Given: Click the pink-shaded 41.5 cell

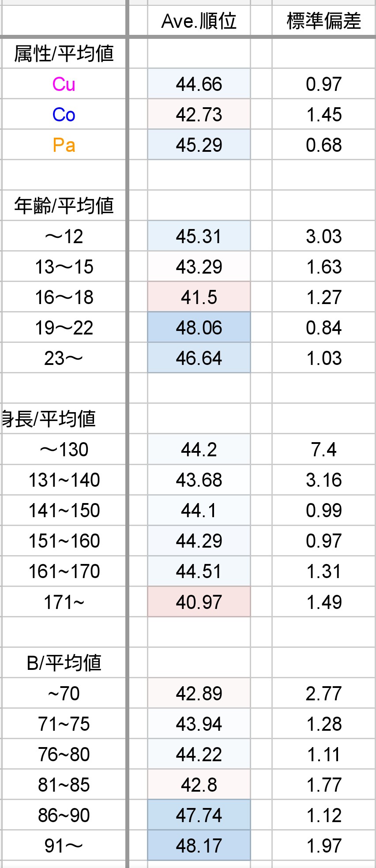Looking at the screenshot, I should [x=199, y=297].
